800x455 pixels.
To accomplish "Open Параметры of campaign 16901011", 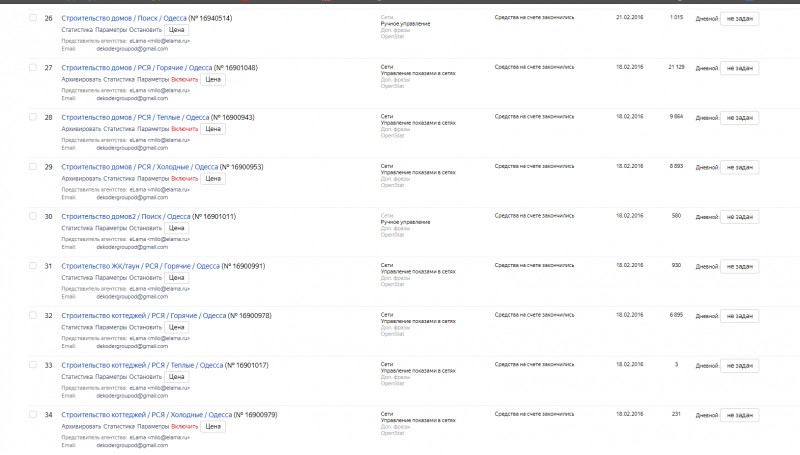I will coord(111,228).
